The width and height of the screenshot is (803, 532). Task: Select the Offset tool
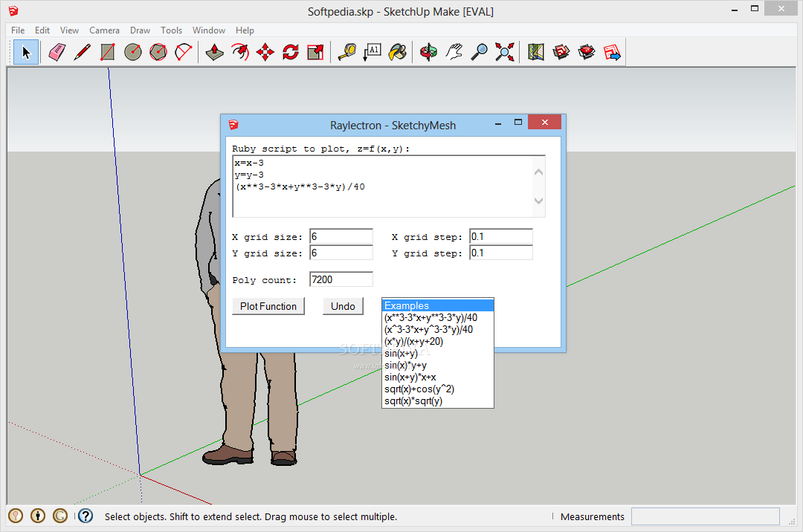[x=239, y=52]
